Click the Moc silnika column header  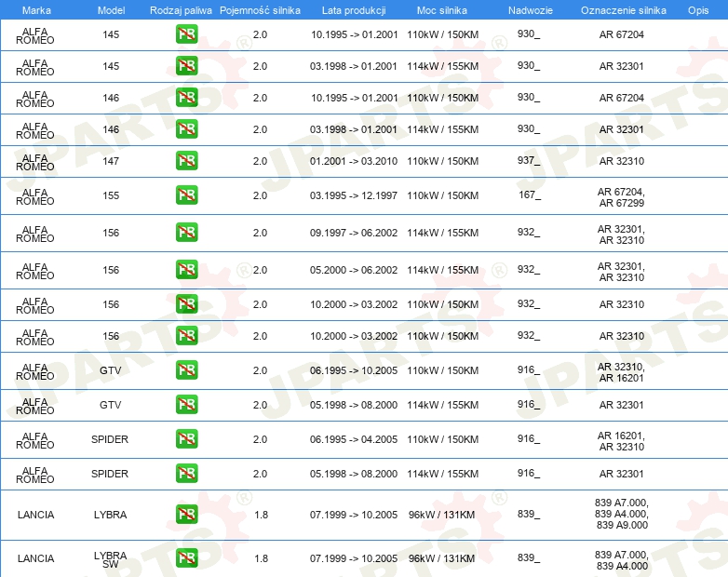442,10
